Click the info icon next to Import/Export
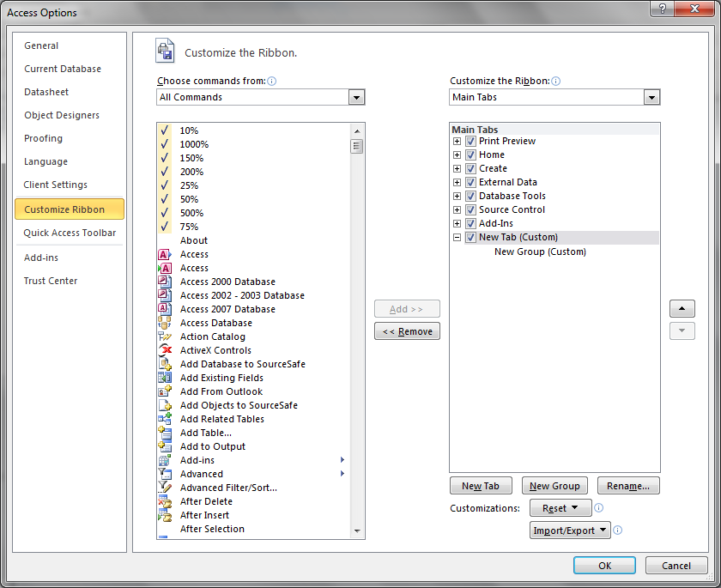Screen dimensions: 721x588 point(618,530)
